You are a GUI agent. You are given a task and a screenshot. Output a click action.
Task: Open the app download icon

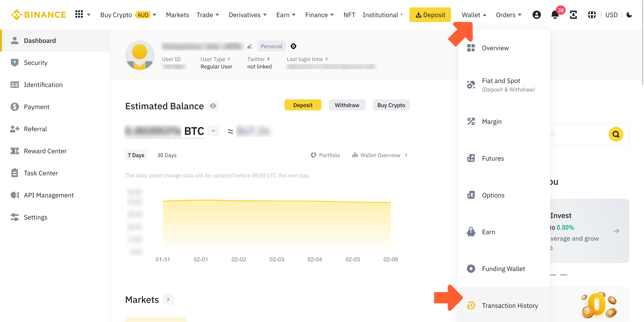click(x=573, y=15)
